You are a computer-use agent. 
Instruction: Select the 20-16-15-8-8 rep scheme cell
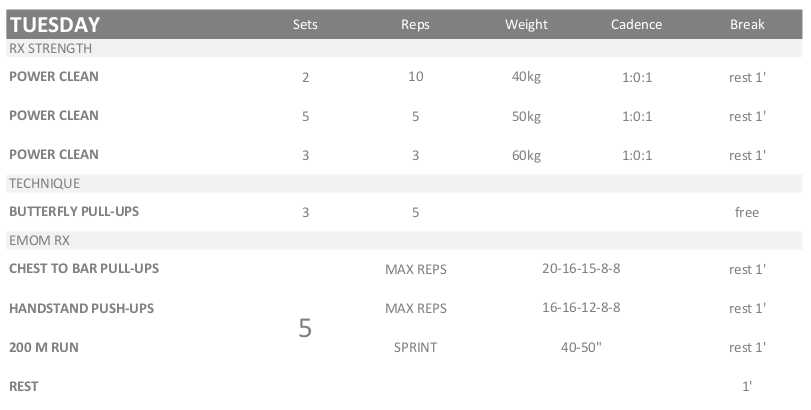[x=582, y=269]
